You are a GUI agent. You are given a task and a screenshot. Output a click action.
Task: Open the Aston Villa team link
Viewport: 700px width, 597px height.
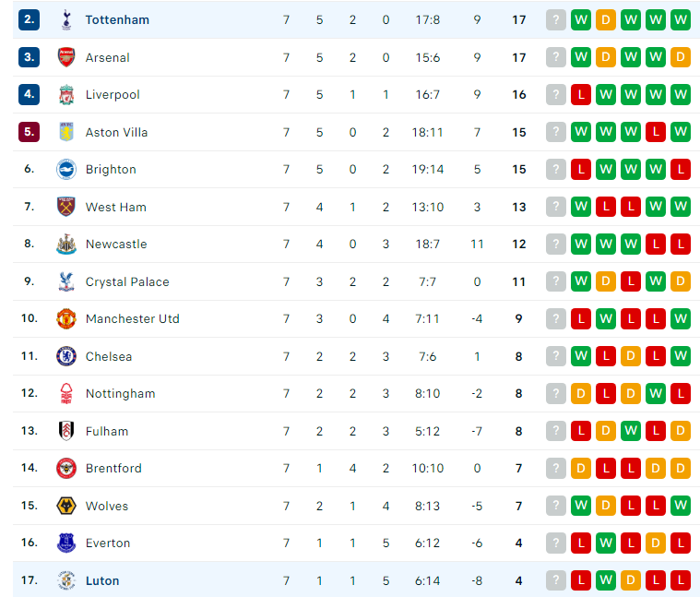pyautogui.click(x=116, y=132)
